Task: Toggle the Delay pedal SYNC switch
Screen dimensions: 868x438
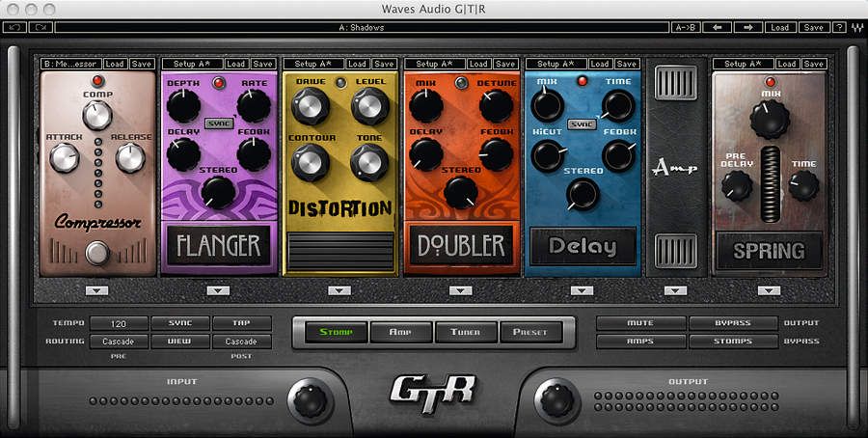Action: [582, 123]
